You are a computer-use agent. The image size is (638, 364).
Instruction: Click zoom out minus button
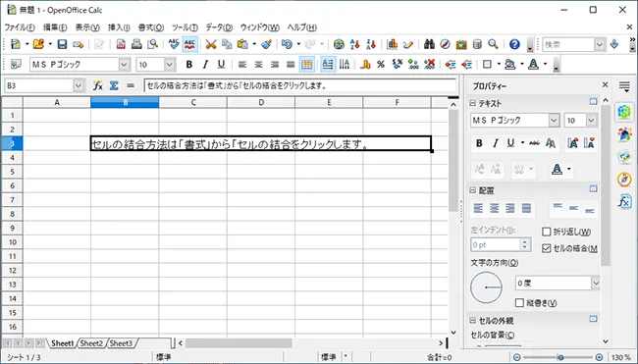click(x=516, y=357)
